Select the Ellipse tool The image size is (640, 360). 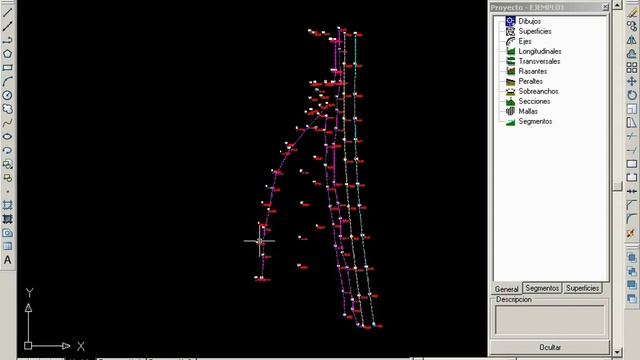7,137
